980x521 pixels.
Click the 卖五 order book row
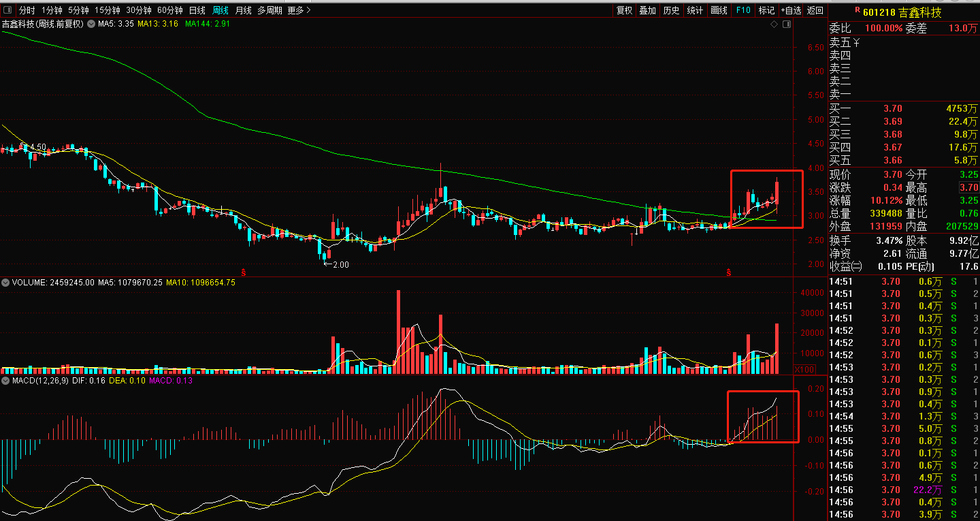(x=903, y=42)
